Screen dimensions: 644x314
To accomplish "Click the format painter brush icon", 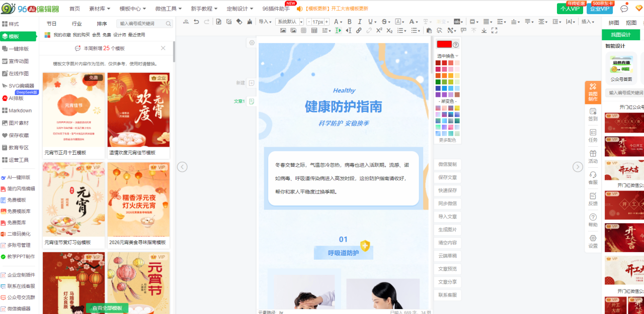I will tap(250, 22).
